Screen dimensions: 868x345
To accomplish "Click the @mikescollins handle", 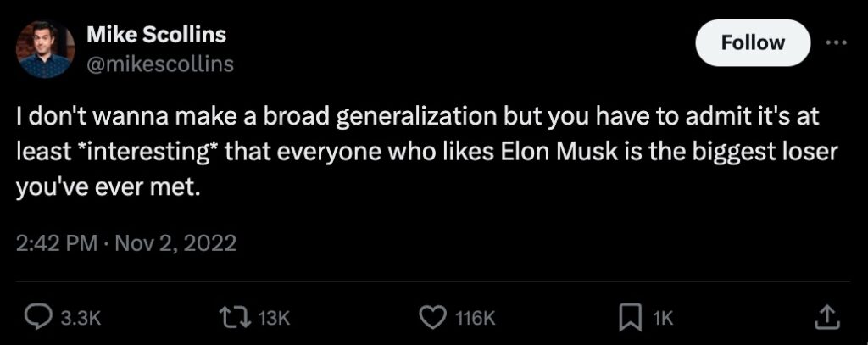I will click(160, 64).
